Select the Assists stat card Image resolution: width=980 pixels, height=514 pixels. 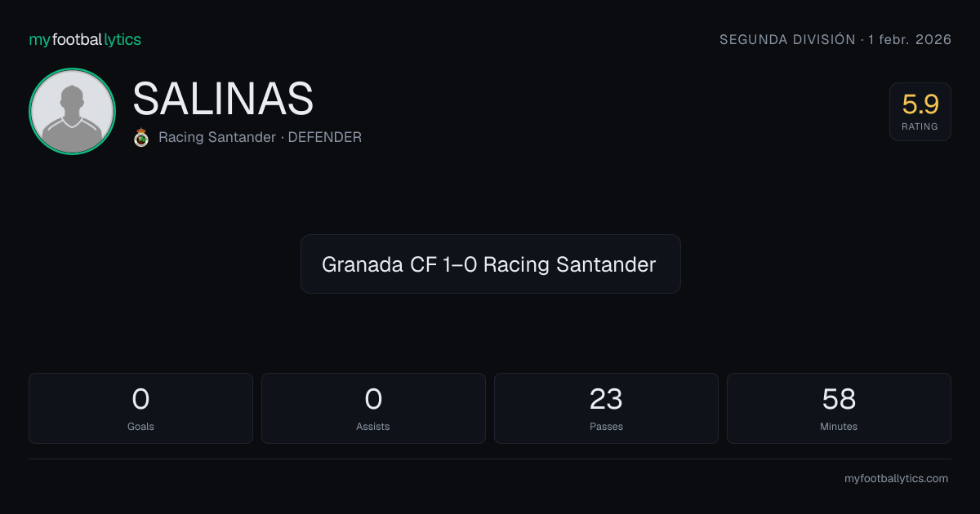(373, 408)
